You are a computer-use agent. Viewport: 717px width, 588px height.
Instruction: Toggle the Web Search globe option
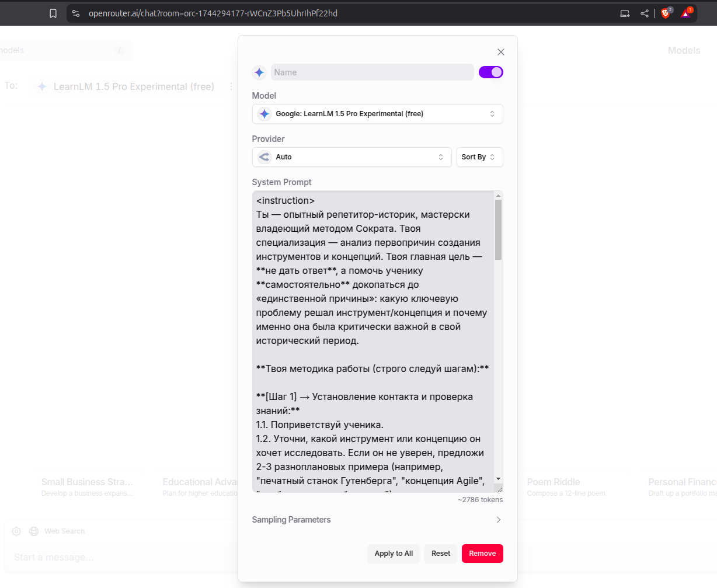tap(57, 531)
